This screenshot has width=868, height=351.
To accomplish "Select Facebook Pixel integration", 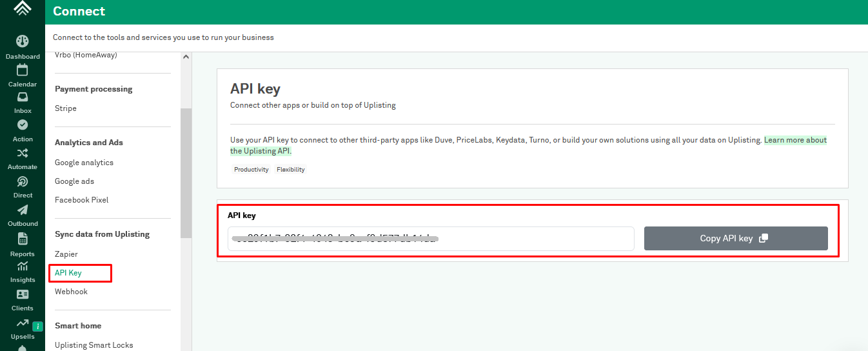I will pos(81,200).
